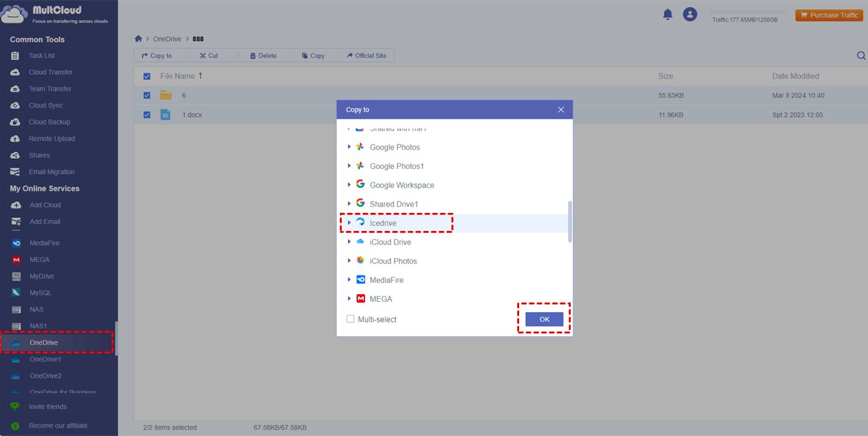The height and width of the screenshot is (436, 868).
Task: Close the Copy to dialog
Action: [561, 110]
